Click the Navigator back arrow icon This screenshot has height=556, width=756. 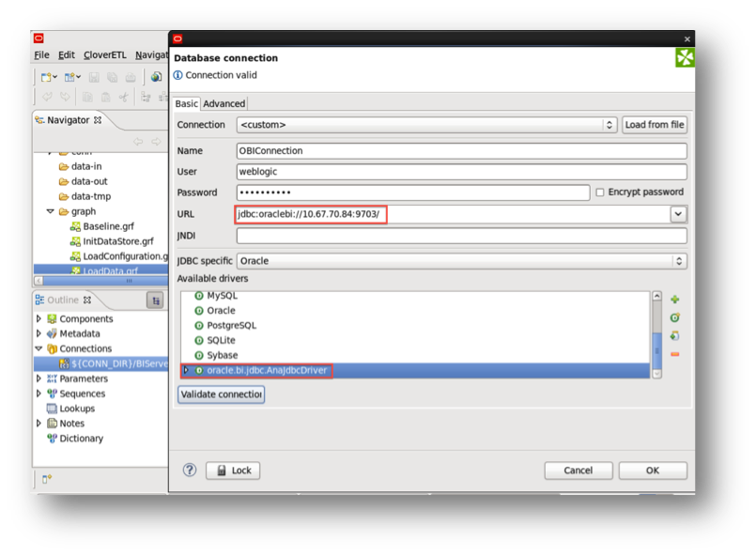coord(138,141)
